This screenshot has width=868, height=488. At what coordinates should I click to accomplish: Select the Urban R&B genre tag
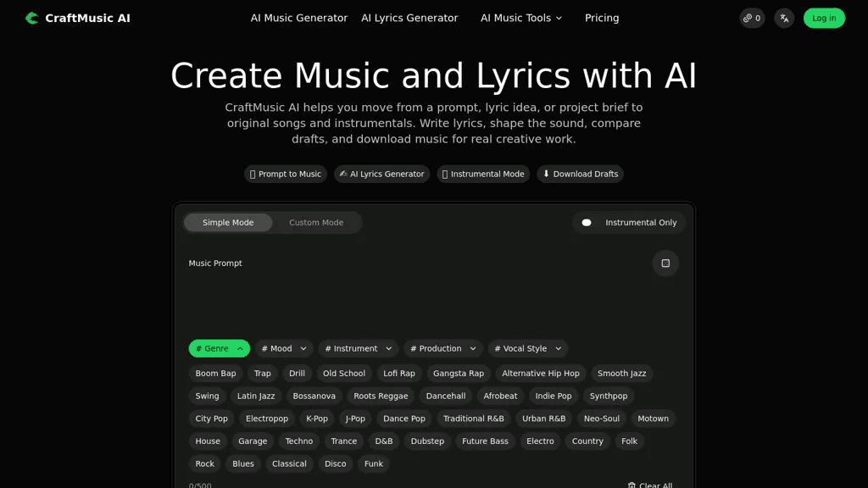tap(543, 419)
